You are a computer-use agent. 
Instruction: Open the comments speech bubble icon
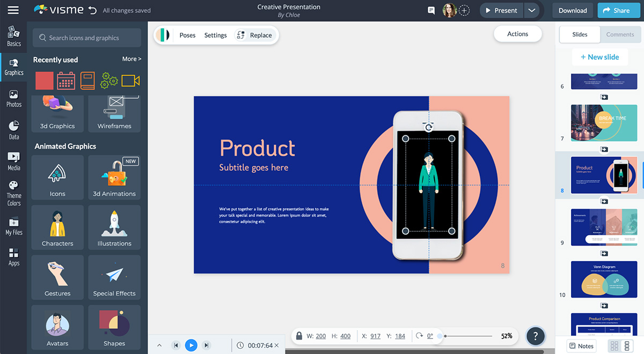pos(430,10)
